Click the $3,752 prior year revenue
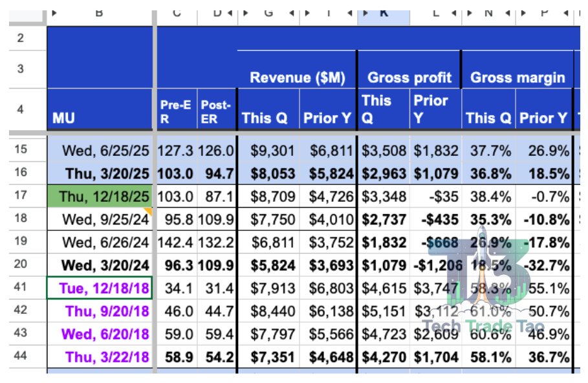This screenshot has width=588, height=383. 327,243
